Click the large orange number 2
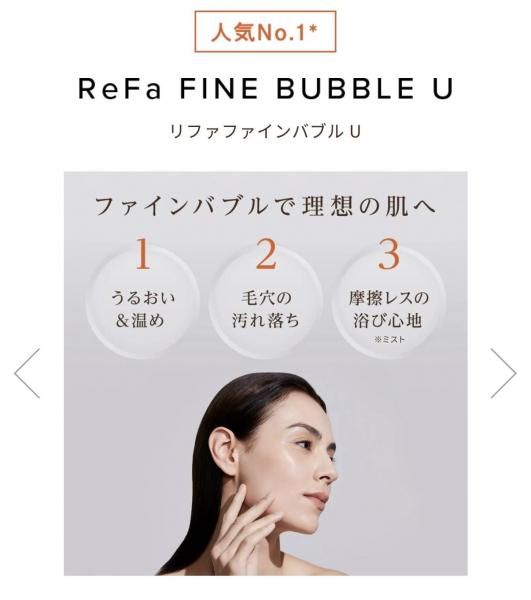 point(266,254)
